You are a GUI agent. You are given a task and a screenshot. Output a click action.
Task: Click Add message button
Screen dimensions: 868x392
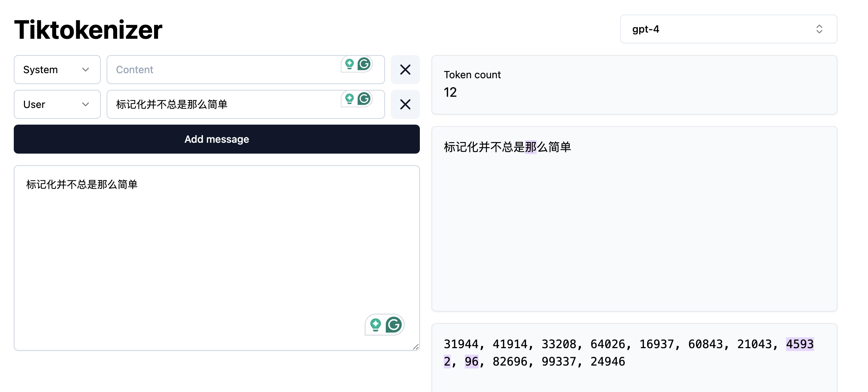pos(217,139)
